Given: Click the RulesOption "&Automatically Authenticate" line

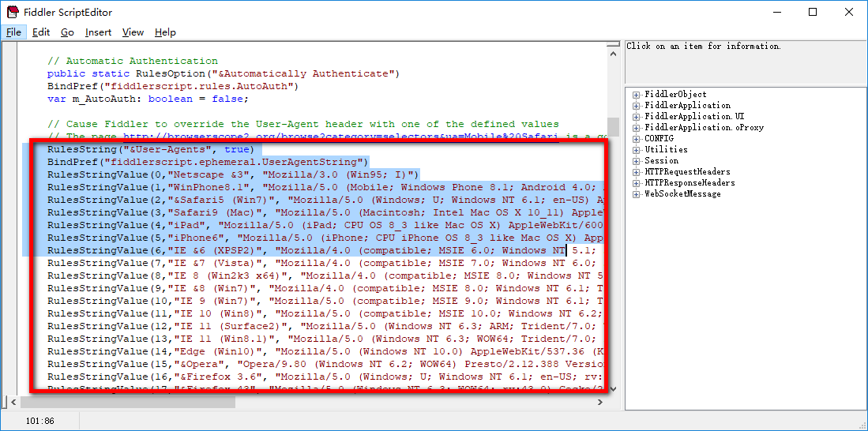Looking at the screenshot, I should pyautogui.click(x=223, y=73).
